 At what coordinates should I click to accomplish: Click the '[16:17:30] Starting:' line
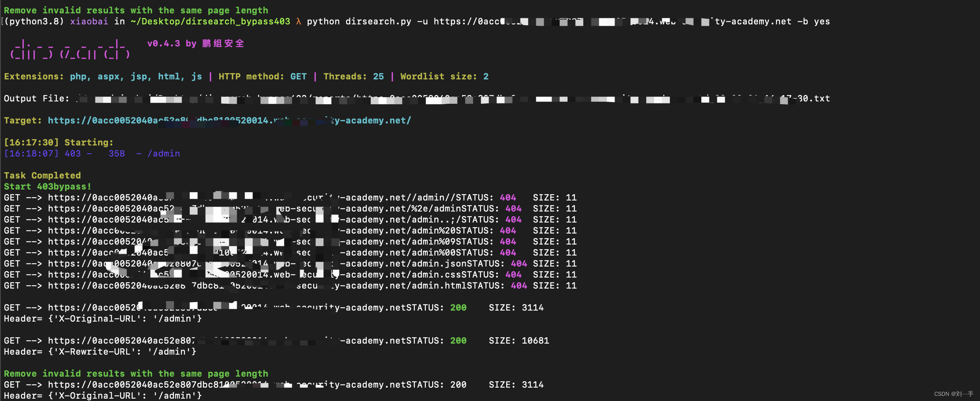(59, 143)
